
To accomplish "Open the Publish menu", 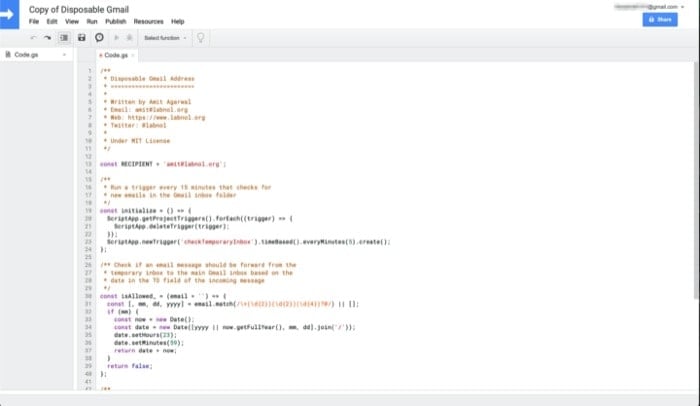I will point(114,21).
